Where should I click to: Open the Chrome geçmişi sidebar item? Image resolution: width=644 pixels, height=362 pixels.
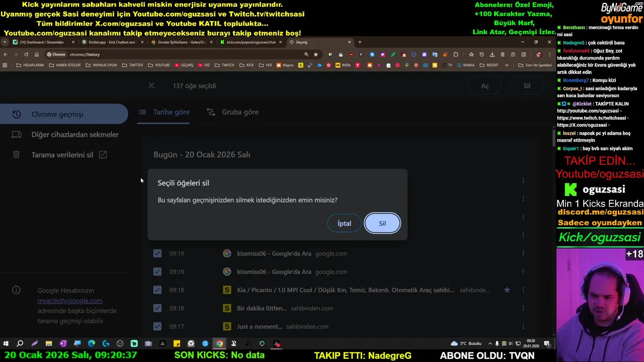pos(64,114)
